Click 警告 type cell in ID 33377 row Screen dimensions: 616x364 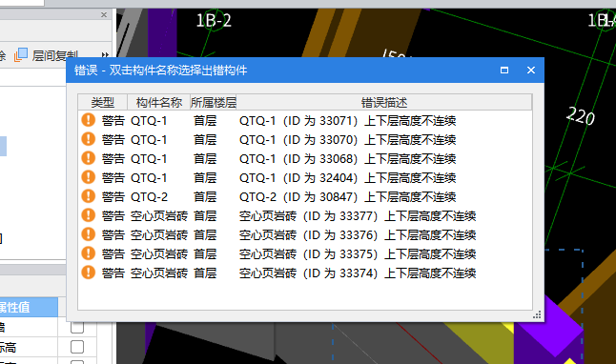pos(113,216)
